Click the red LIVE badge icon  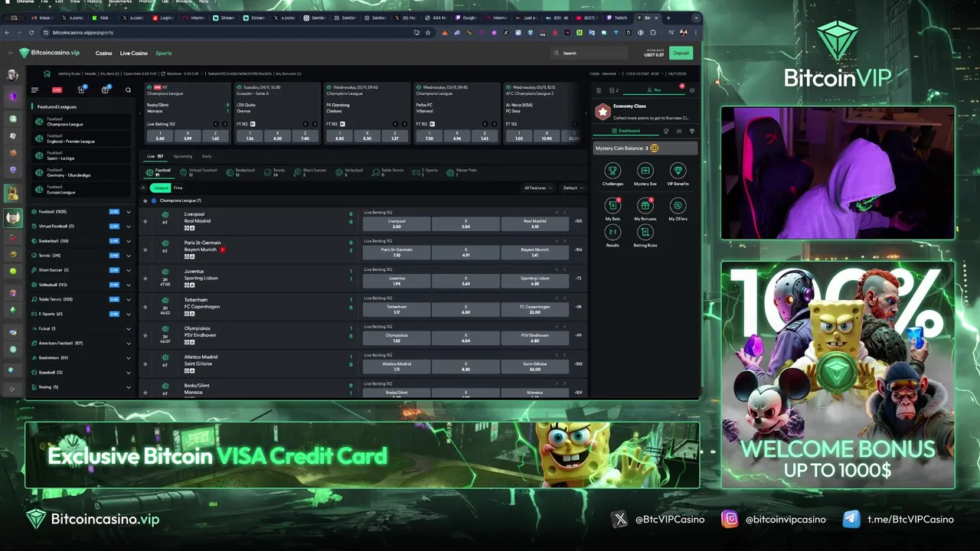coord(57,90)
